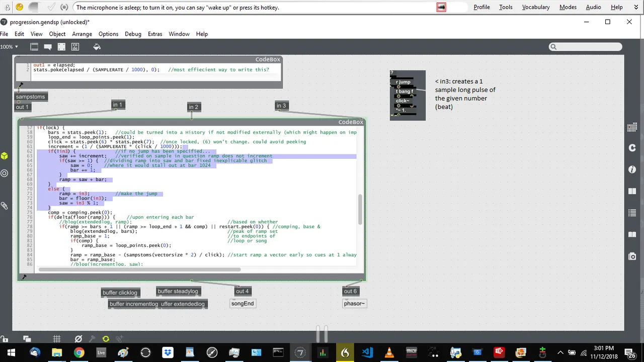Open the Edit menu
Image resolution: width=644 pixels, height=362 pixels.
tap(19, 34)
